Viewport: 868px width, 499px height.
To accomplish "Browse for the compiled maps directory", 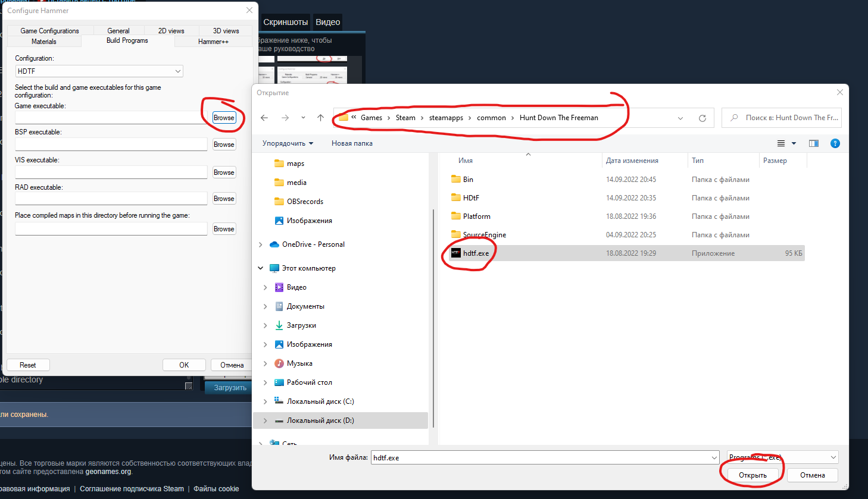I will click(x=224, y=229).
